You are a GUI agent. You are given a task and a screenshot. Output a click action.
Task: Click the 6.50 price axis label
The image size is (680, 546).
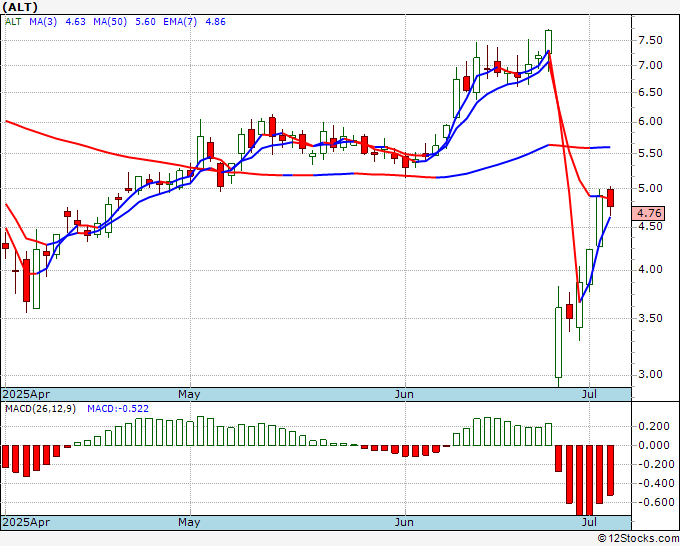click(650, 92)
